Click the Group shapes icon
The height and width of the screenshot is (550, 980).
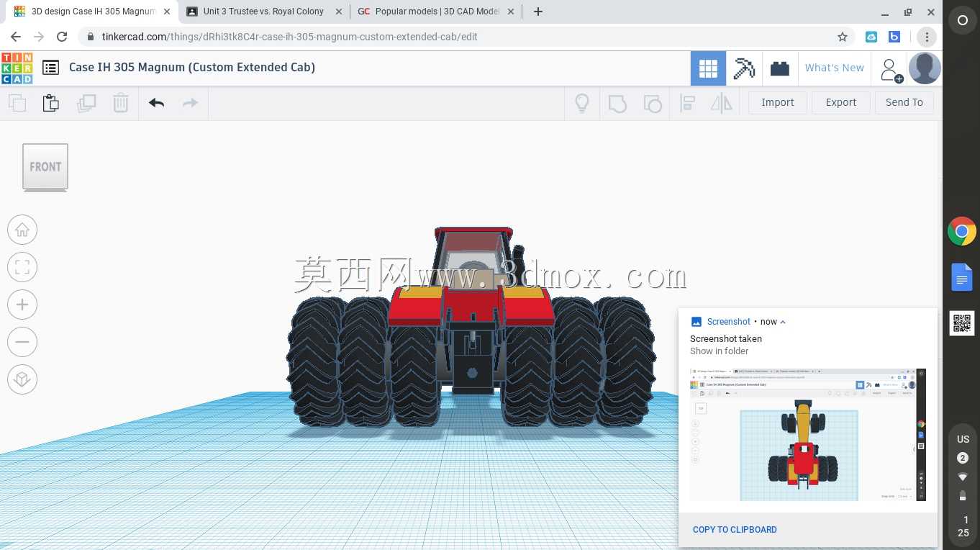(x=617, y=103)
